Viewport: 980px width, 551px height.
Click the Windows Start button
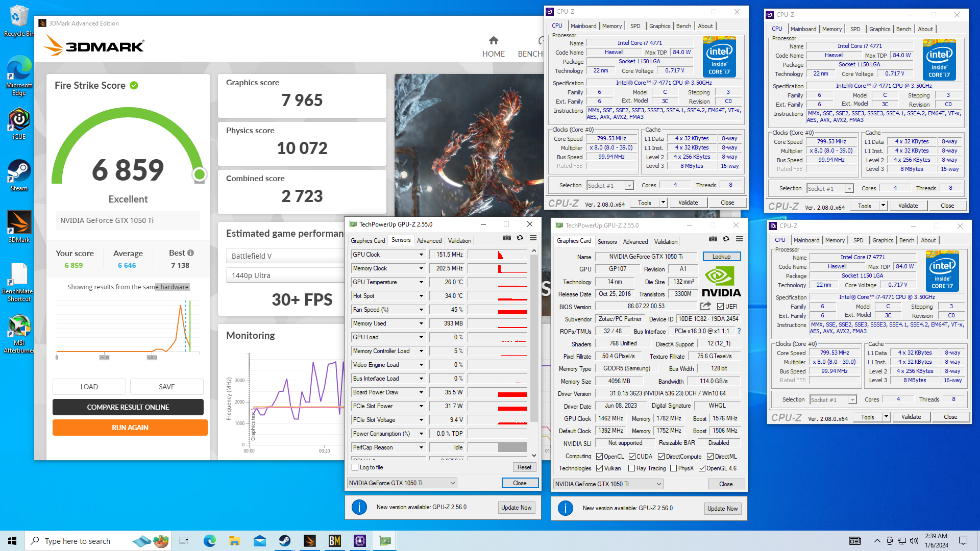[12, 541]
